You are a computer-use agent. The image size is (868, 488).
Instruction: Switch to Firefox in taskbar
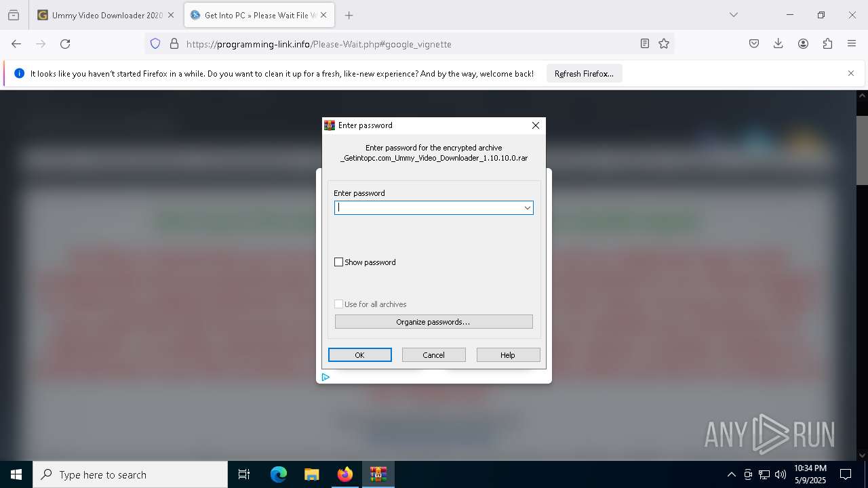pos(345,474)
